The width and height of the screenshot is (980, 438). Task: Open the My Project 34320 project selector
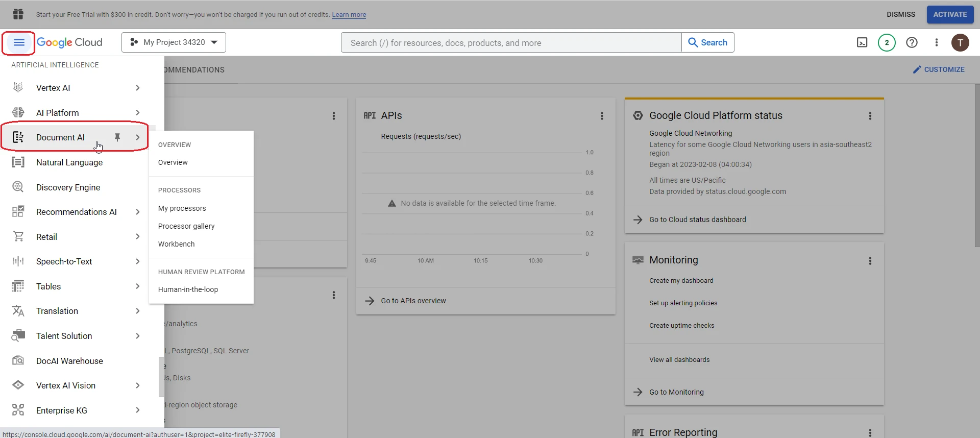tap(174, 42)
